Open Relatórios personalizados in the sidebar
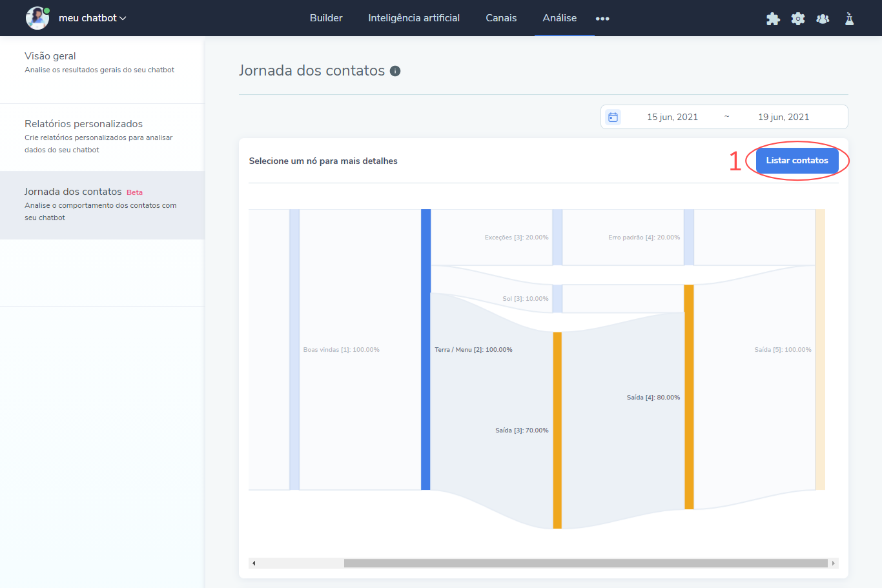 point(83,124)
